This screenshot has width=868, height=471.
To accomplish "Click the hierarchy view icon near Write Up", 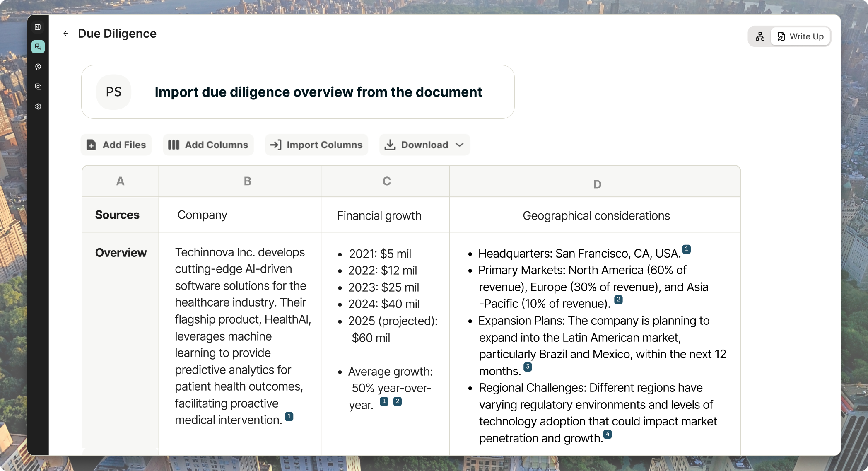I will (x=760, y=36).
